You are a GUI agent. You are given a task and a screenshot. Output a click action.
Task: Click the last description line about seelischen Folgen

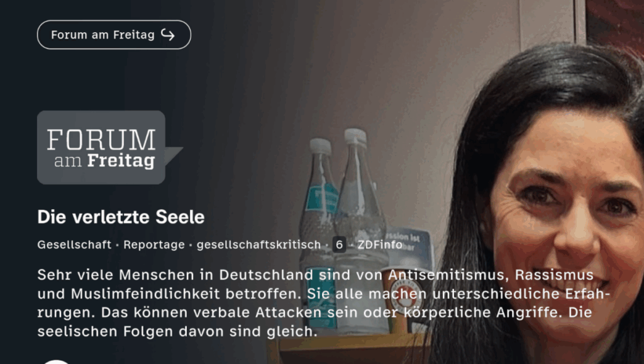click(177, 331)
